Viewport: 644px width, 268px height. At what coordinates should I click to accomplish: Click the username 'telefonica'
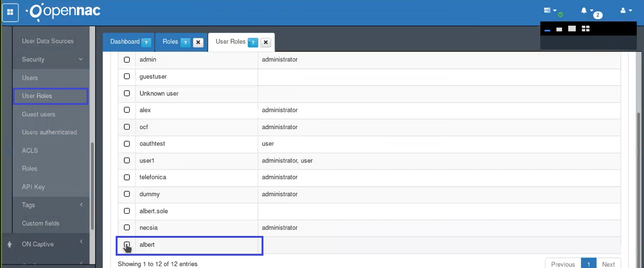click(153, 177)
